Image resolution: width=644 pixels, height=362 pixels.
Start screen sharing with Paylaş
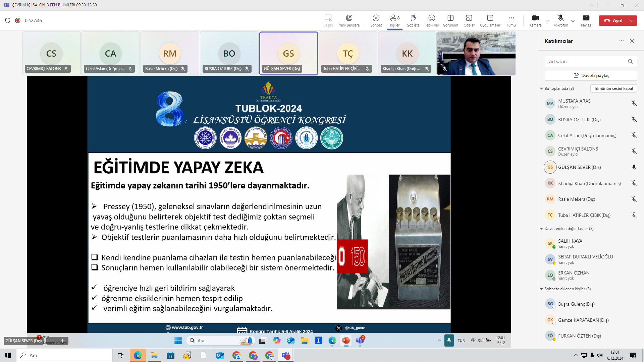(586, 20)
